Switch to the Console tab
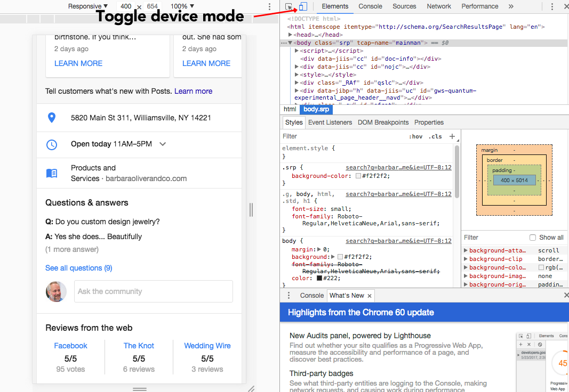The width and height of the screenshot is (569, 392). tap(370, 6)
